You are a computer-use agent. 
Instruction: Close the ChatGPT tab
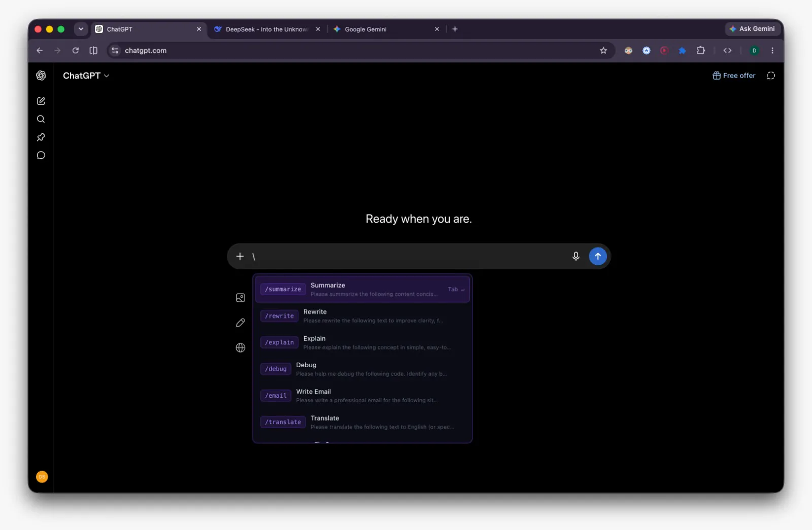[x=198, y=29]
